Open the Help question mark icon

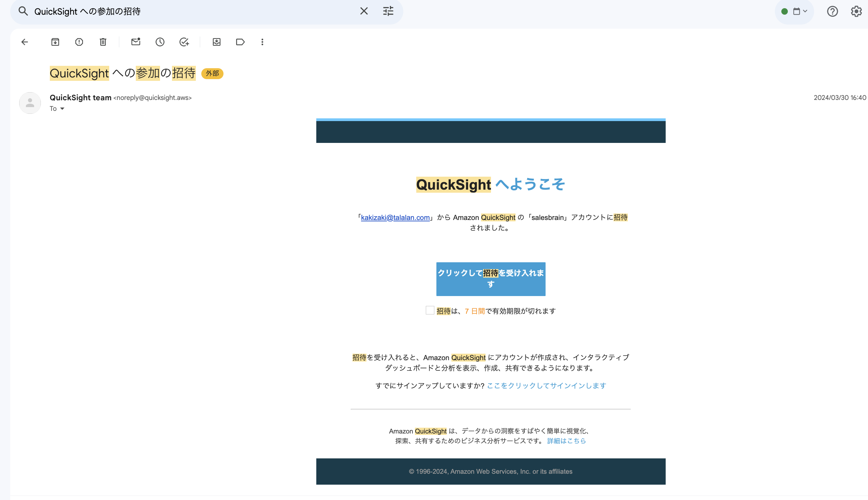pos(832,11)
